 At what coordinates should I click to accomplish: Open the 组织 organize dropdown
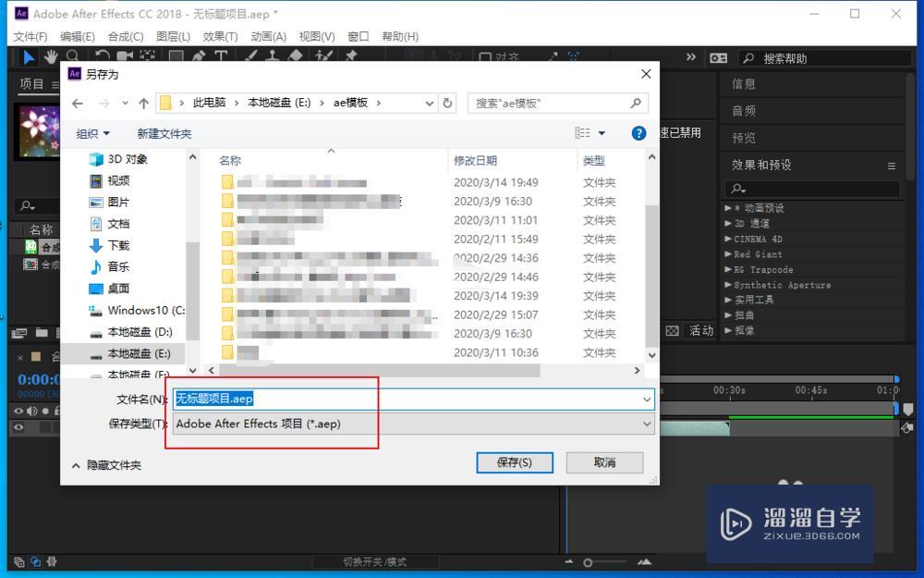(93, 134)
